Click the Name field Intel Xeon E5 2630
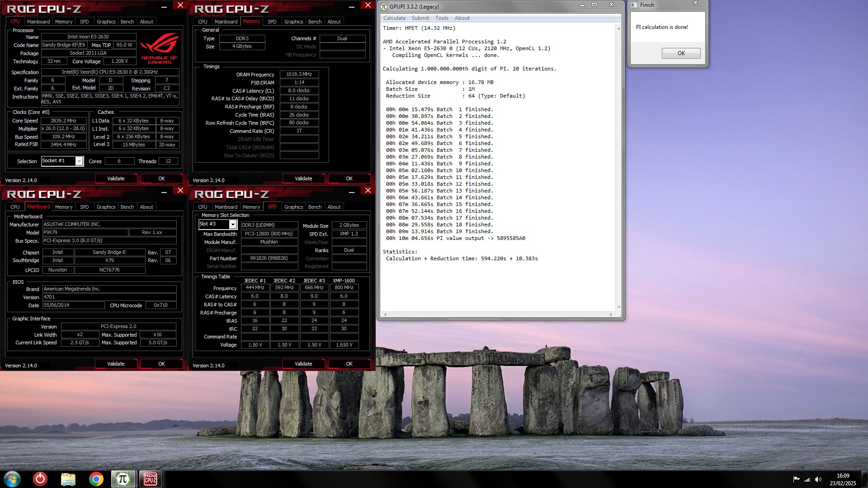Image resolution: width=868 pixels, height=488 pixels. tap(88, 37)
